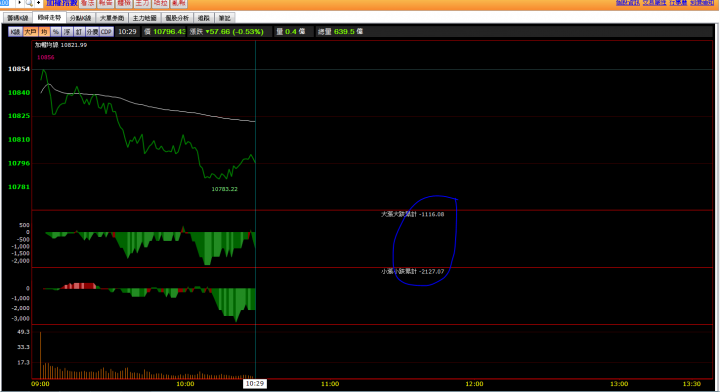720x392 pixels.
Task: Click the 10:00 time axis label
Action: [x=185, y=384]
